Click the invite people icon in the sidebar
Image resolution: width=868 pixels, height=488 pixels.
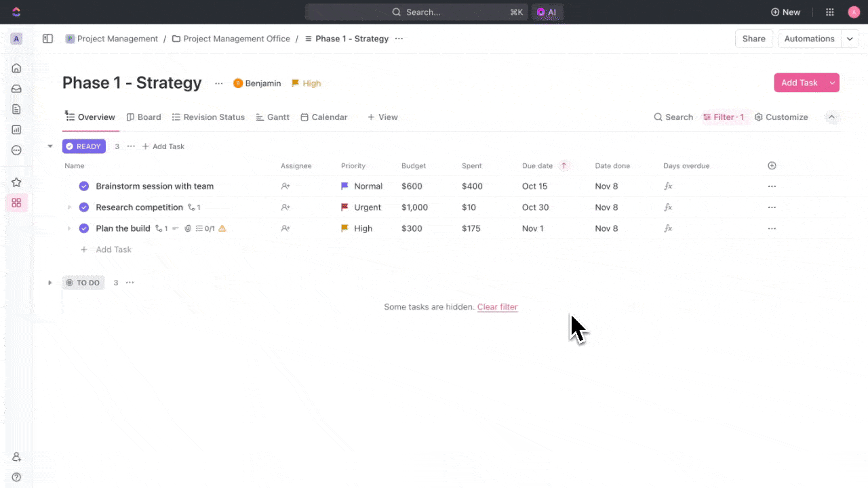(x=16, y=457)
